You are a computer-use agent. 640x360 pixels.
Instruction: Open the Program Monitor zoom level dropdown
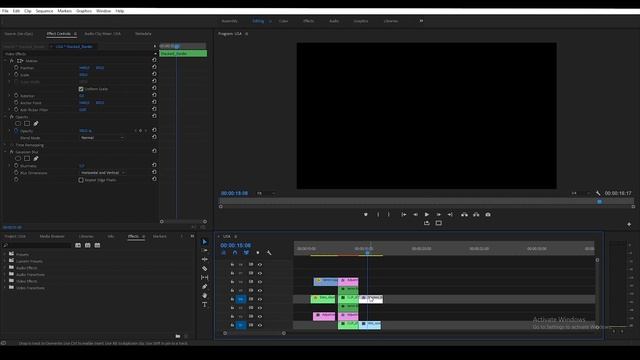266,193
